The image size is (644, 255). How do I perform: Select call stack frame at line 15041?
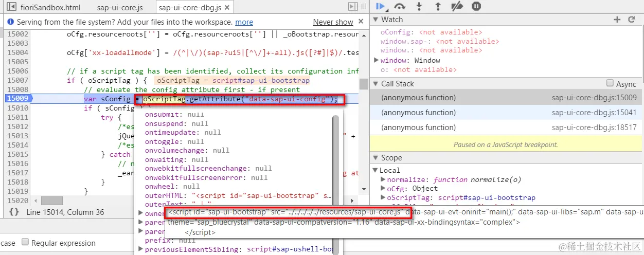pyautogui.click(x=507, y=113)
